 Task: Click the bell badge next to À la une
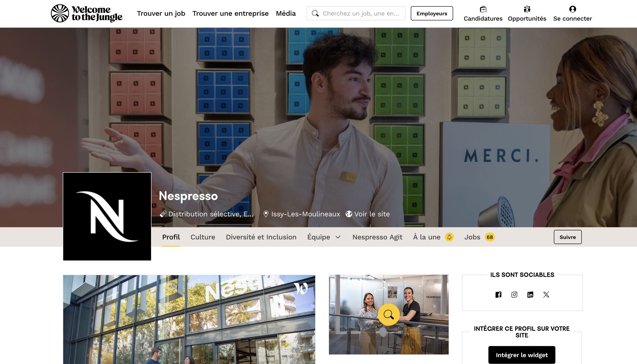tap(449, 237)
